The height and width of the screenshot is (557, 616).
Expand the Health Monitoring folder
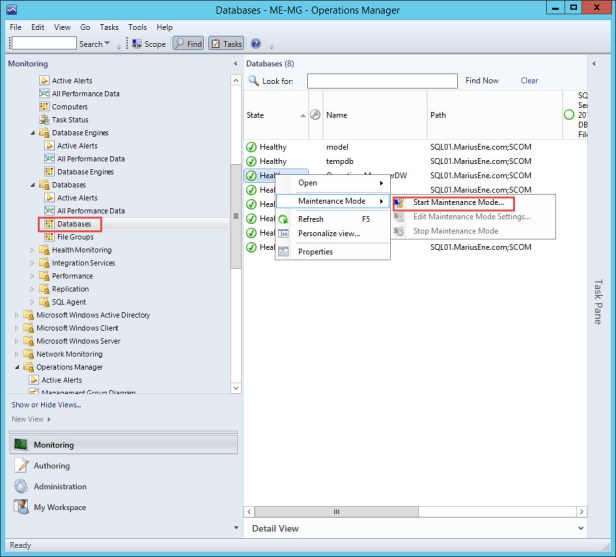31,250
